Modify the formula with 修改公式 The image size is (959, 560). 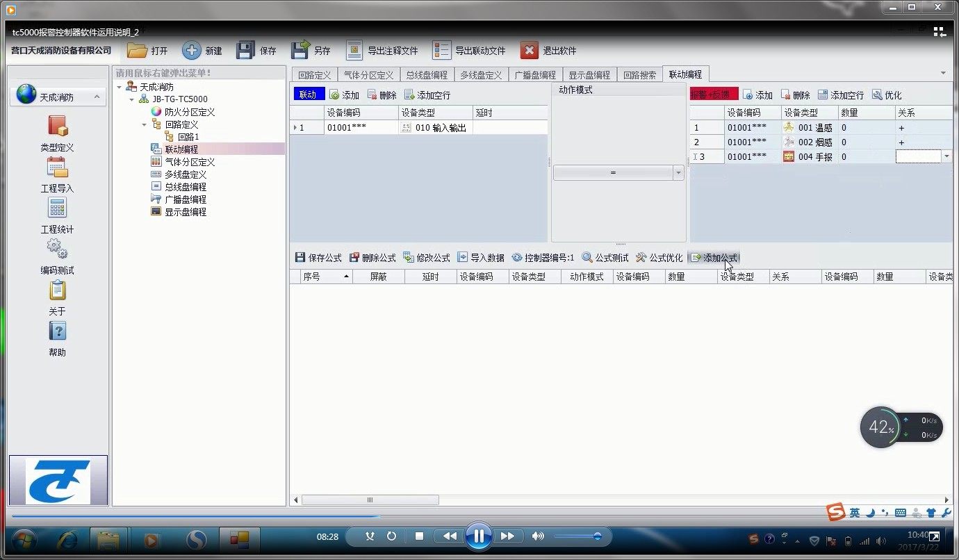427,258
